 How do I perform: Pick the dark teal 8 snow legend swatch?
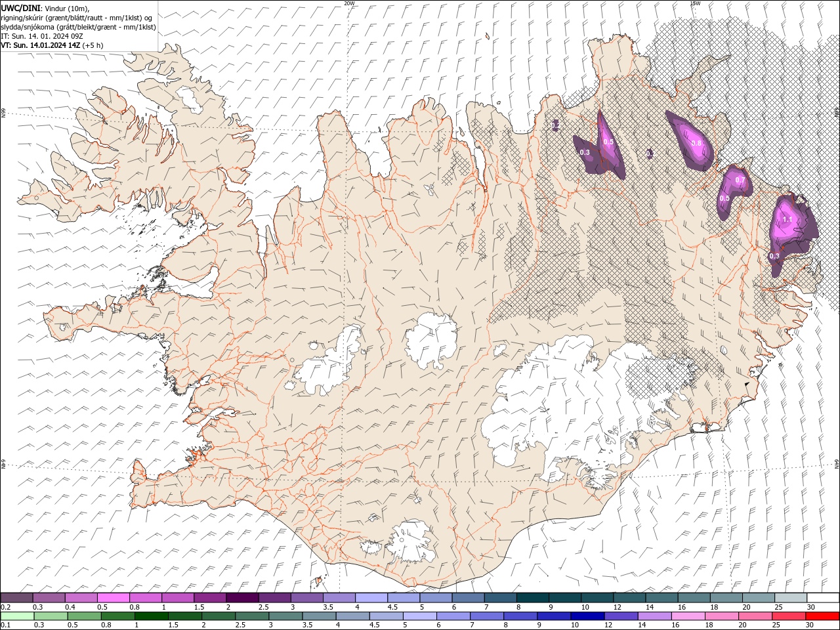533,598
